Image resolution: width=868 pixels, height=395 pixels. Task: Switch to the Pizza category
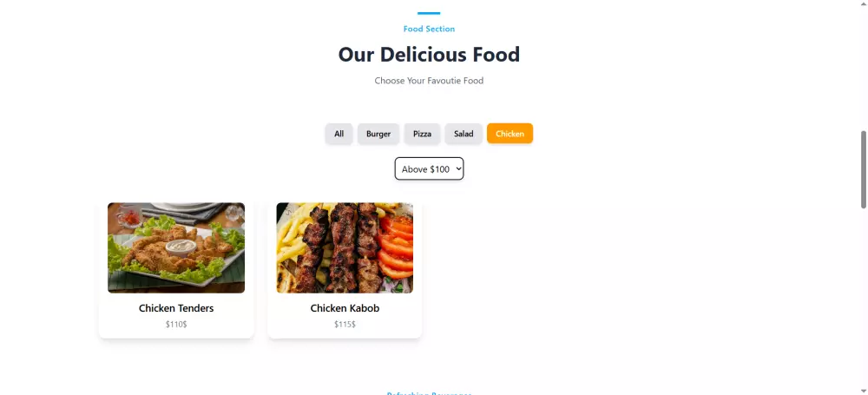pyautogui.click(x=422, y=134)
